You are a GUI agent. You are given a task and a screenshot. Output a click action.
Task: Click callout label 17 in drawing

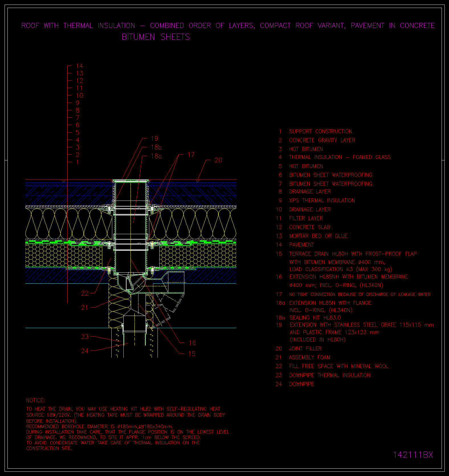[191, 155]
